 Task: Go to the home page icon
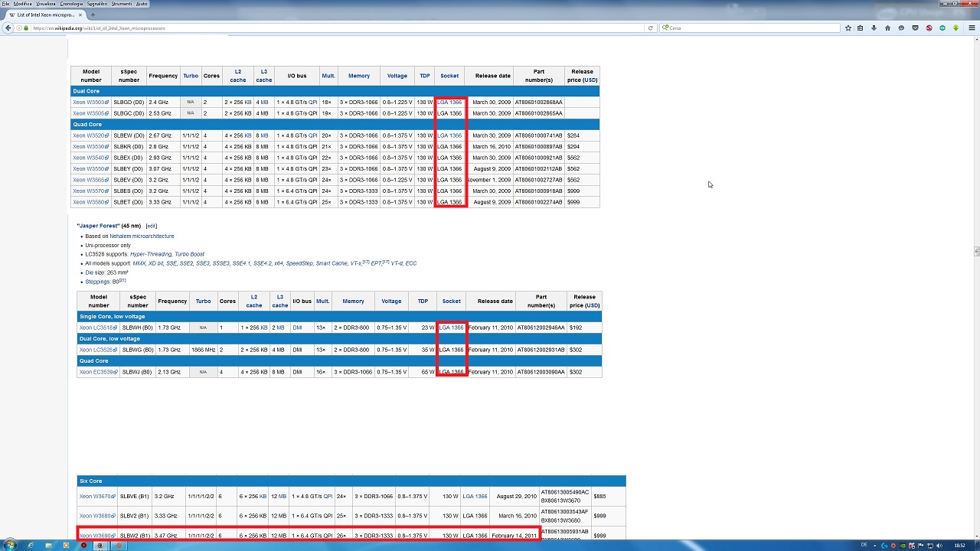(x=887, y=28)
